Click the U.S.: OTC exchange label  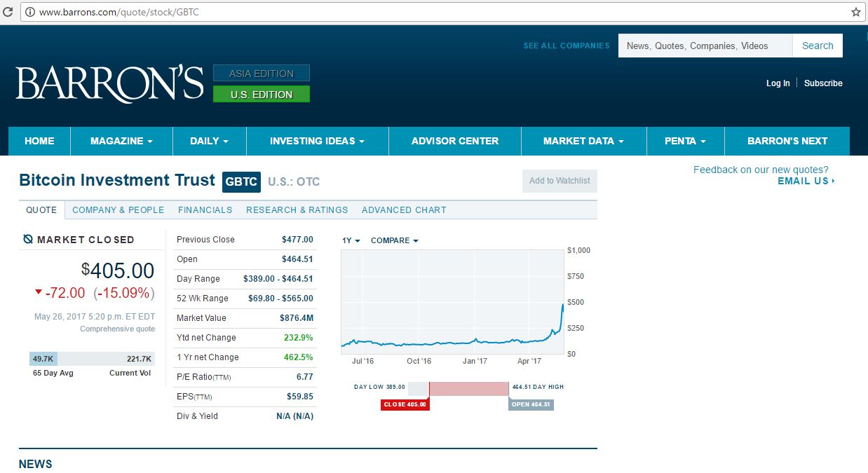pyautogui.click(x=294, y=182)
